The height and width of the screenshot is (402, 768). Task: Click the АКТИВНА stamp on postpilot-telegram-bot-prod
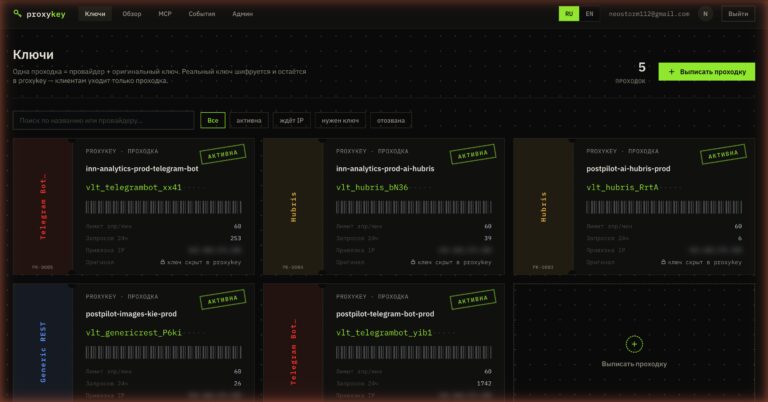coord(473,299)
